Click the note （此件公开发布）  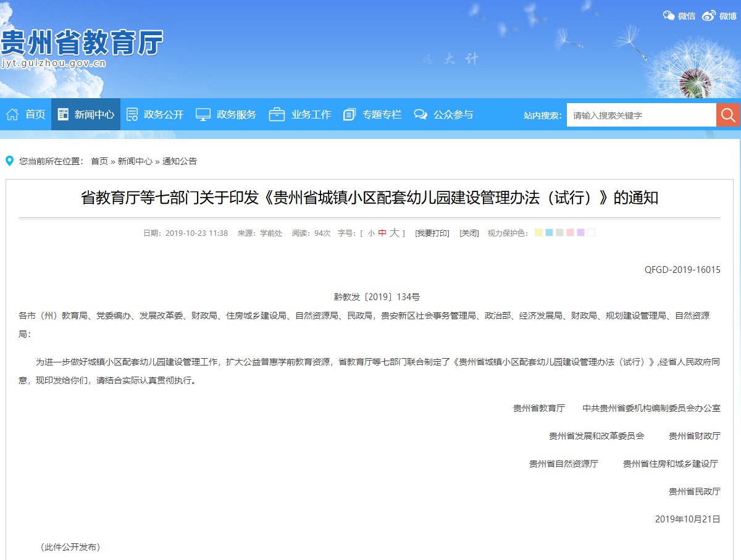tap(70, 547)
